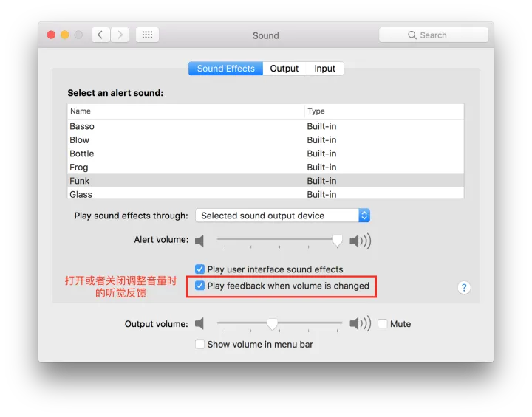The width and height of the screenshot is (532, 417).
Task: Go forward with the right chevron button
Action: click(x=120, y=35)
